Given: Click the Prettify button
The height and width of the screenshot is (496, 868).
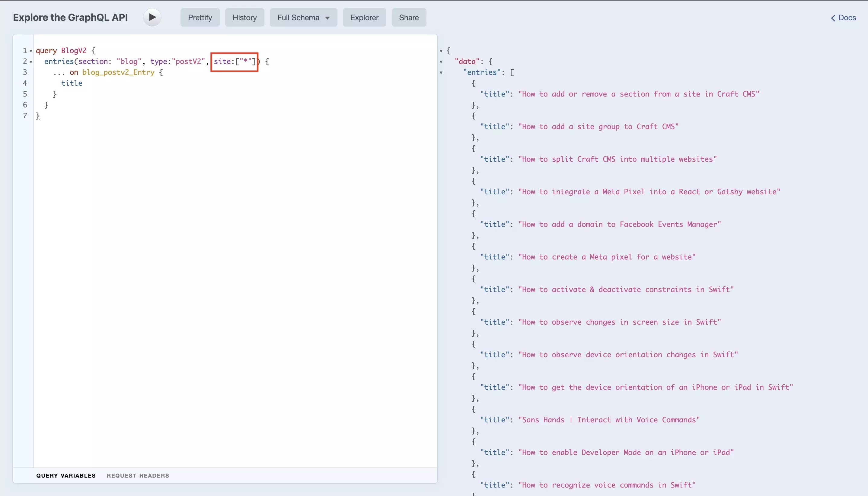Looking at the screenshot, I should point(200,17).
